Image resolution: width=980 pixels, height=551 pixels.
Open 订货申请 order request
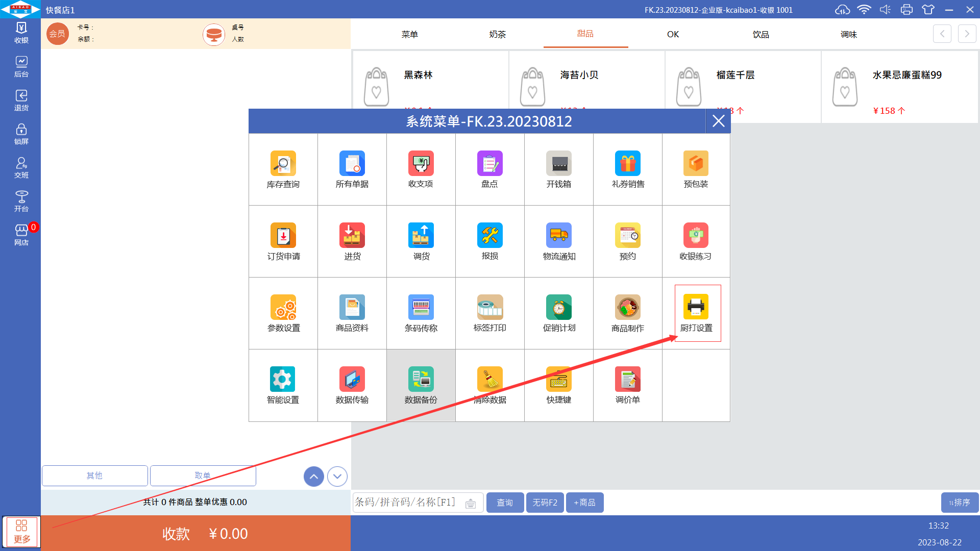coord(283,241)
